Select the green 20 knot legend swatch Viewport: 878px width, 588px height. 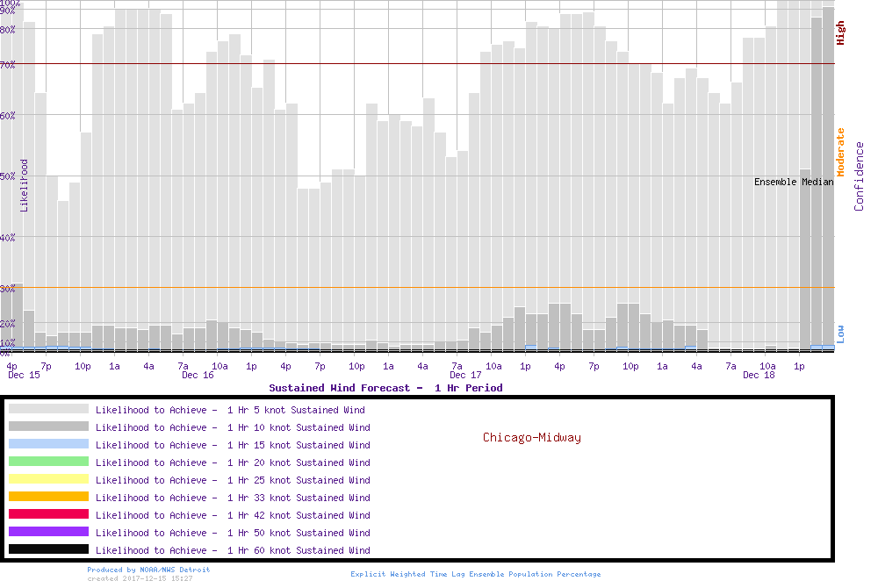tap(48, 462)
